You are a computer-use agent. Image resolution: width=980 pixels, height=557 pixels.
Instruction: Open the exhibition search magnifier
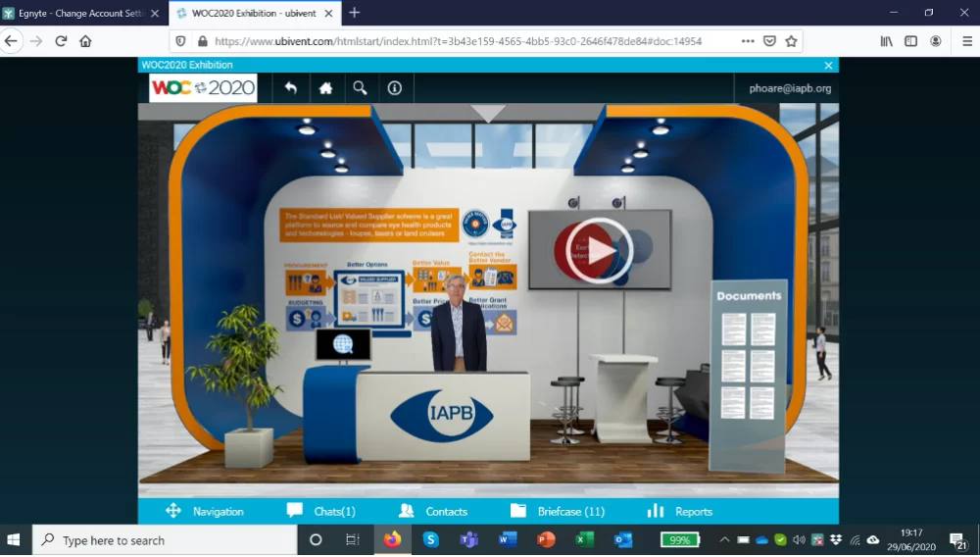[x=360, y=88]
